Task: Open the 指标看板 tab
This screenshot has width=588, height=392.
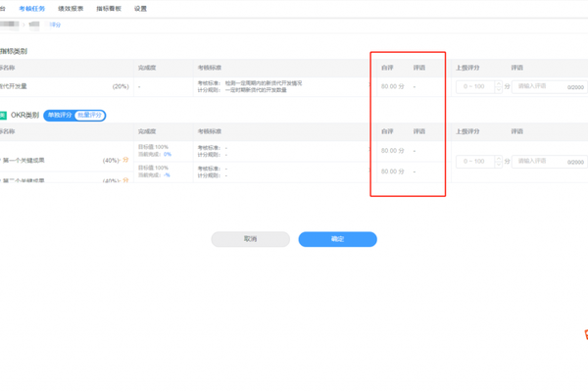Action: click(109, 8)
